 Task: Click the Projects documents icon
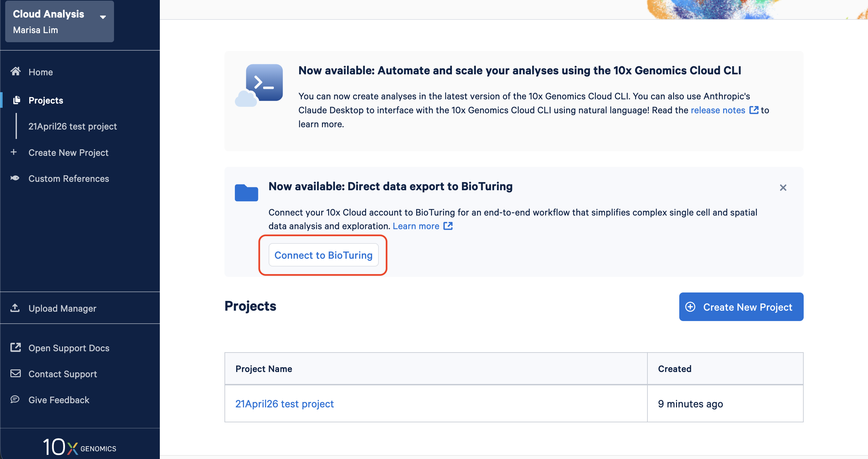[17, 100]
